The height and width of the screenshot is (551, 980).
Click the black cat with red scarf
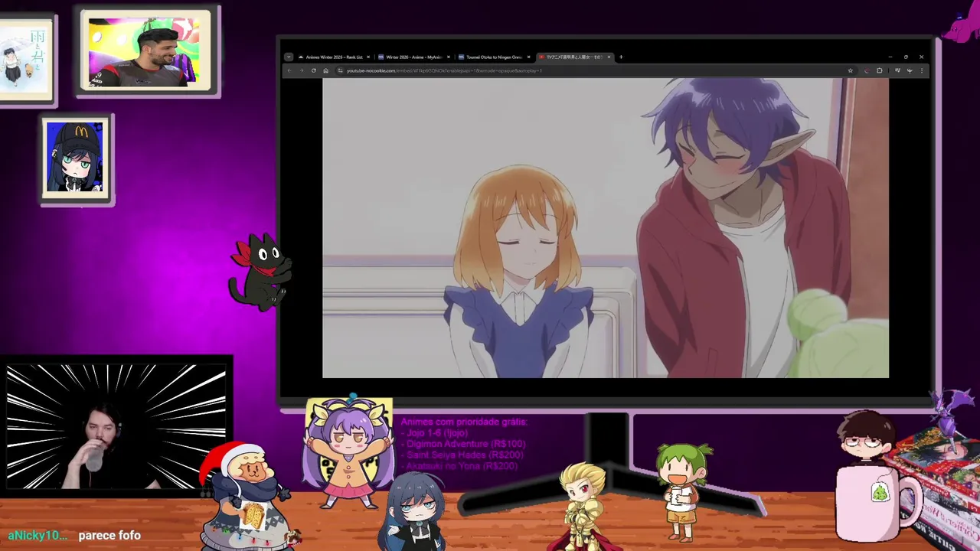(260, 272)
